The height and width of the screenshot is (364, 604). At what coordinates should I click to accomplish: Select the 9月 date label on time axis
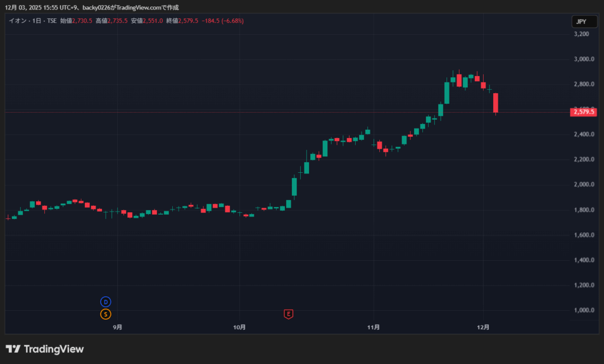coord(117,327)
